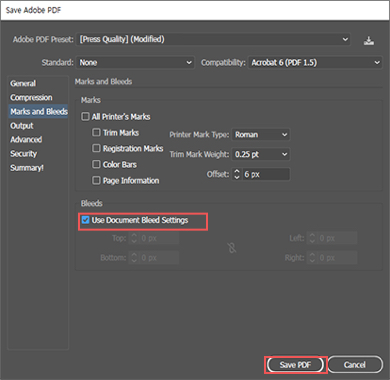Click the Offset value field
The width and height of the screenshot is (390, 380).
(266, 174)
